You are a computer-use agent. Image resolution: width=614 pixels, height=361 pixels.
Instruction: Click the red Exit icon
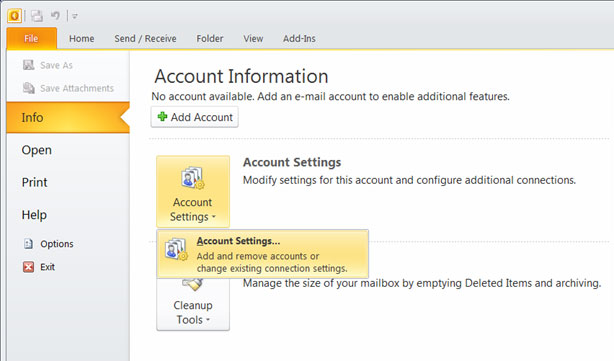(29, 267)
